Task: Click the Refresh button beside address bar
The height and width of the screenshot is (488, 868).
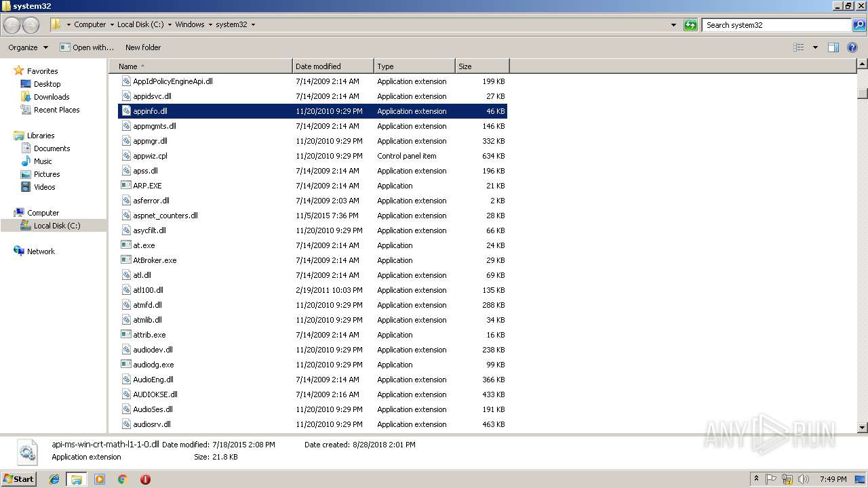Action: (690, 25)
